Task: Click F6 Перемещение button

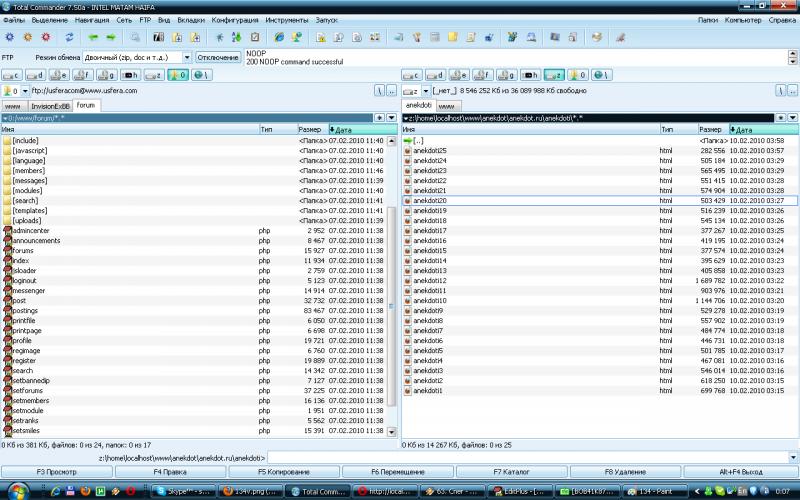Action: click(x=398, y=472)
